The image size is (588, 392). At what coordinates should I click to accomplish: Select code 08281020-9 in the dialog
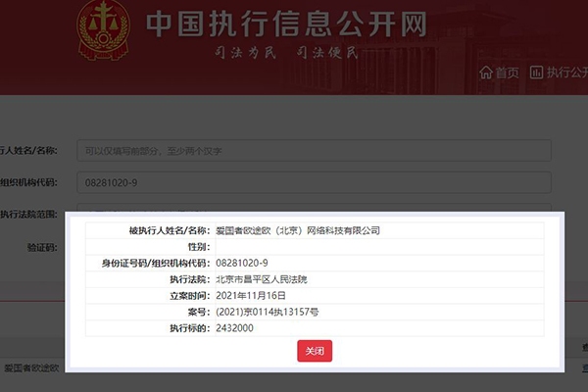coord(242,263)
